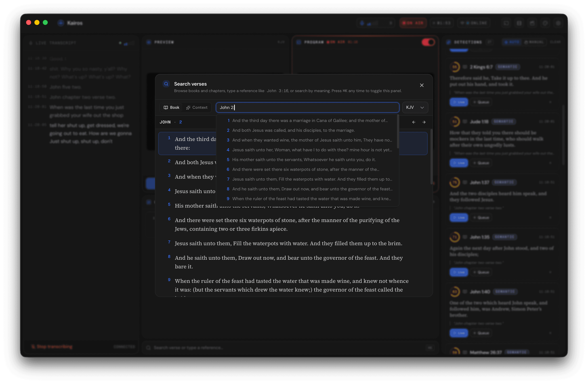
Task: Close the Search verses panel
Action: [421, 85]
